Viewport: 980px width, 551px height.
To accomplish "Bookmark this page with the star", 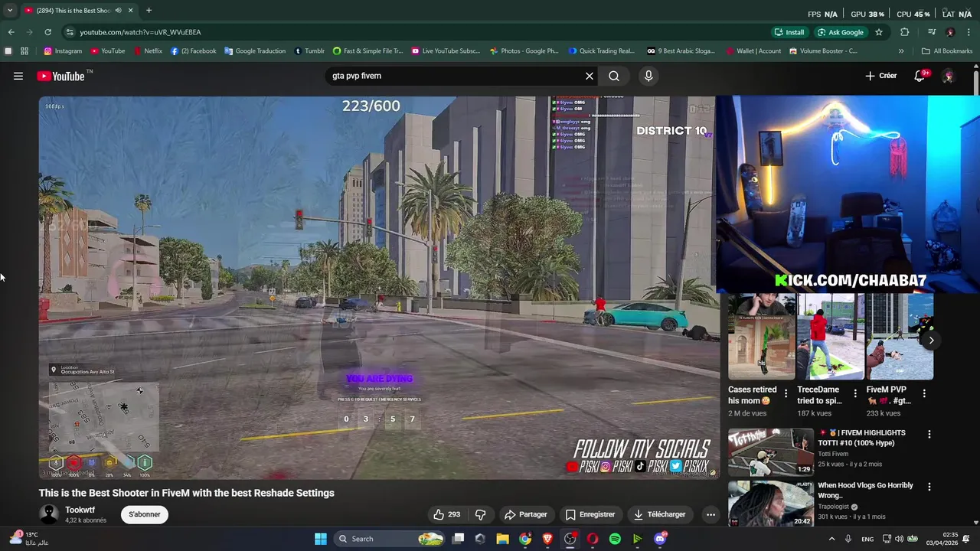I will tap(879, 32).
